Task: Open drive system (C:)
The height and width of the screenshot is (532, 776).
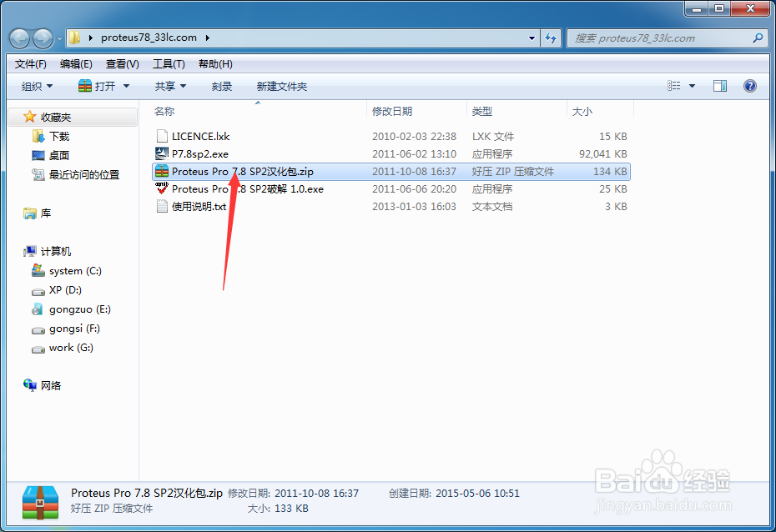Action: pos(75,270)
